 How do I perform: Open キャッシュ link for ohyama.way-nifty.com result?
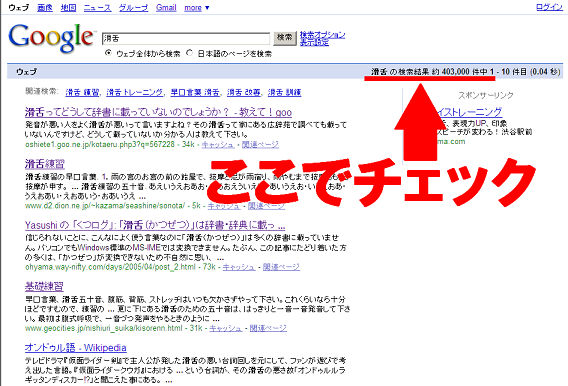(239, 267)
